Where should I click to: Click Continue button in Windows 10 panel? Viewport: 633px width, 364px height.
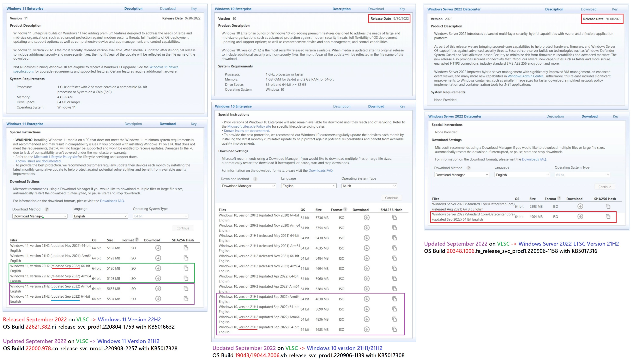point(391,198)
